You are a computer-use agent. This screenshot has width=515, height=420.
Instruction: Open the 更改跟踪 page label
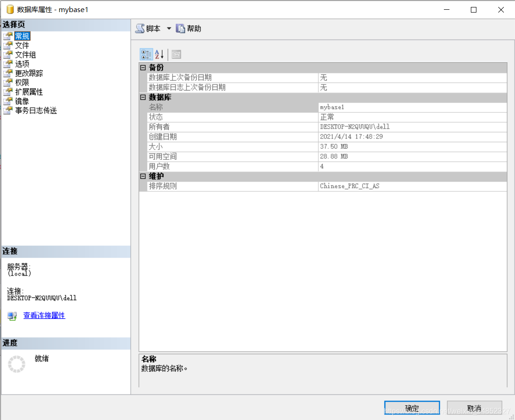pos(29,73)
